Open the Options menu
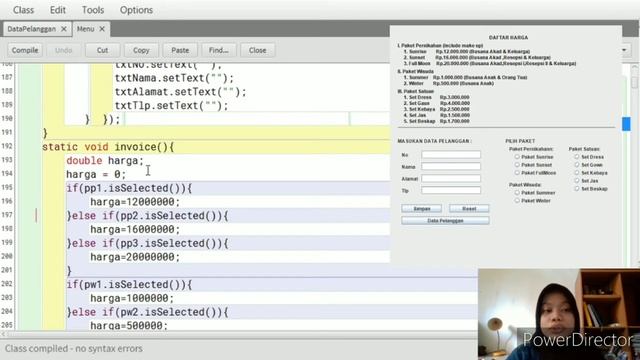Image resolution: width=640 pixels, height=360 pixels. coord(136,10)
